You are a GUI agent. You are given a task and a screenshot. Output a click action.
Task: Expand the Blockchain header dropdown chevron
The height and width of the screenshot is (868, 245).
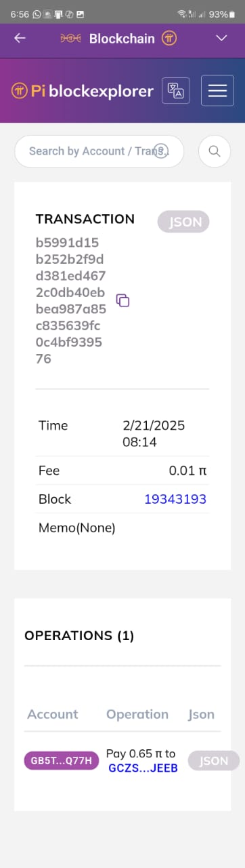pyautogui.click(x=221, y=38)
